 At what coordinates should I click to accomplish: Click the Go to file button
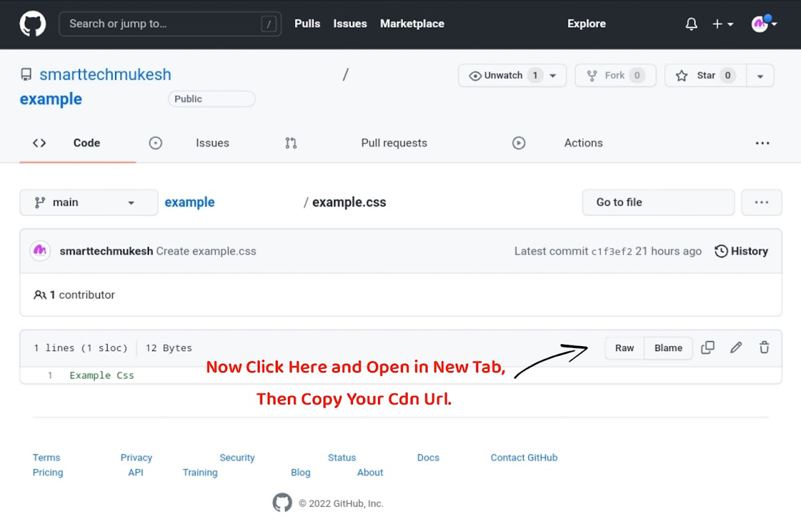tap(658, 202)
